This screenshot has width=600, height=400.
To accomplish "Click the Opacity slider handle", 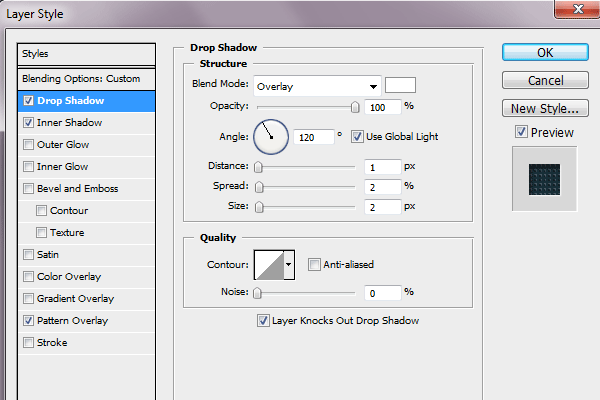I will point(355,107).
